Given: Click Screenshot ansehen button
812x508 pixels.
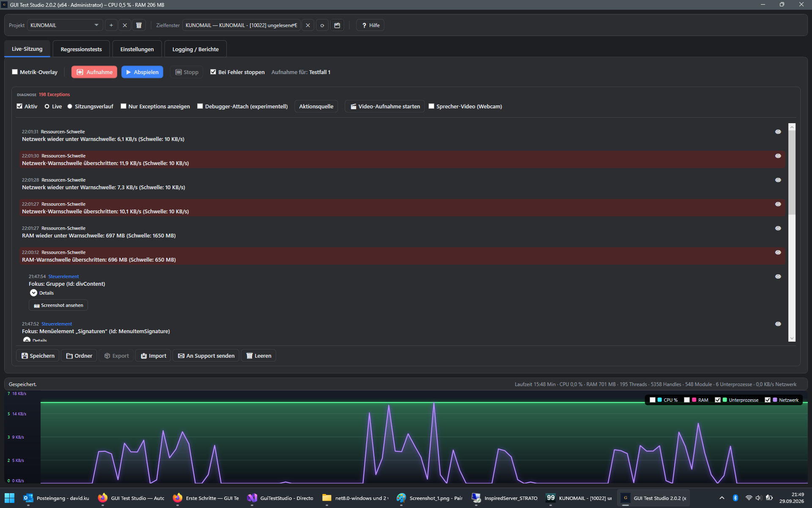Looking at the screenshot, I should click(58, 305).
